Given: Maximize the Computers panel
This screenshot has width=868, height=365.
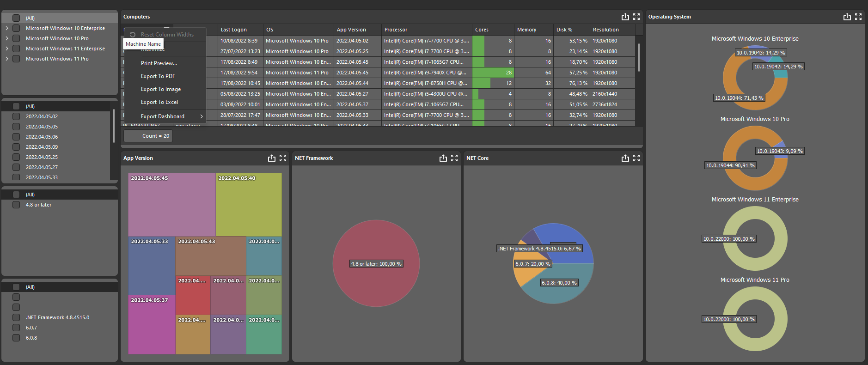Looking at the screenshot, I should click(636, 17).
